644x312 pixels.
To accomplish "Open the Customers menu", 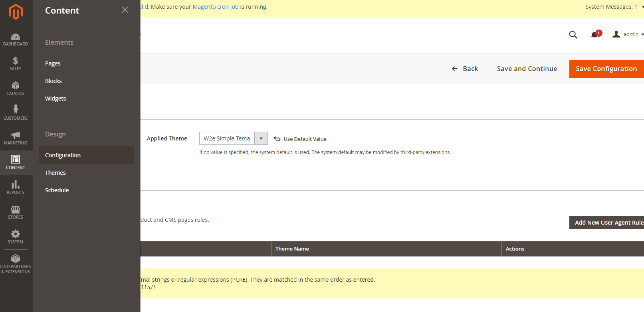I will [16, 113].
